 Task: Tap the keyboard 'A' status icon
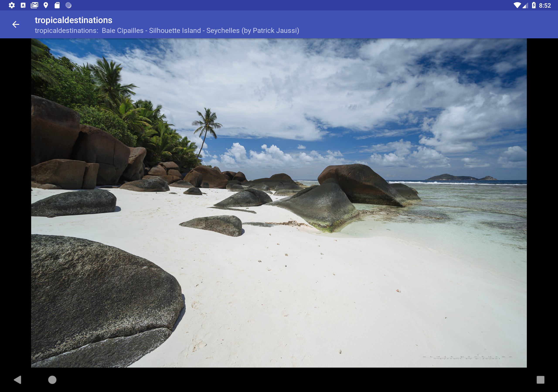coord(23,5)
